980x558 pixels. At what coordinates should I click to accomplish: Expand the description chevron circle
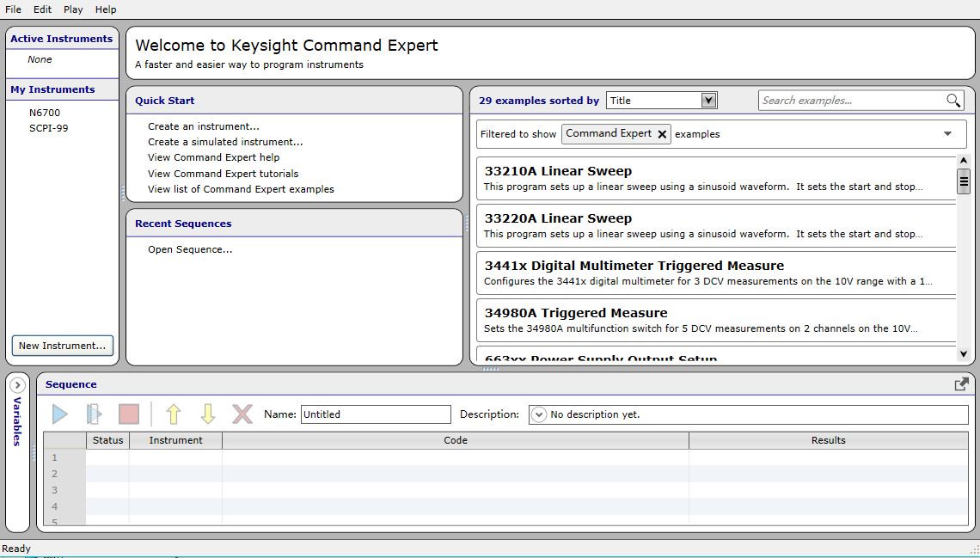(x=538, y=414)
